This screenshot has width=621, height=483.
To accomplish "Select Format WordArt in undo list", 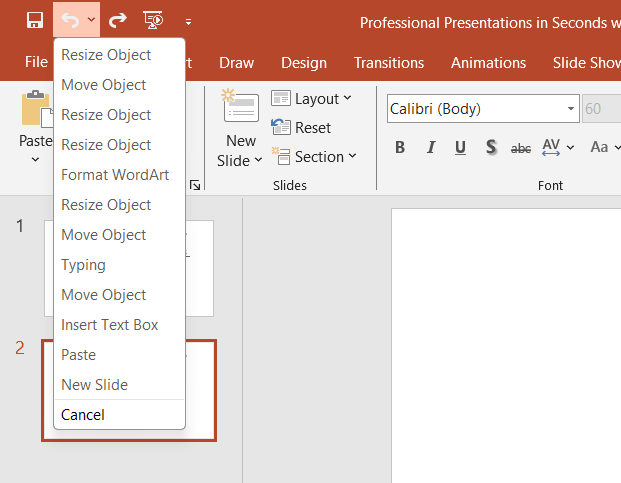I will coord(115,175).
